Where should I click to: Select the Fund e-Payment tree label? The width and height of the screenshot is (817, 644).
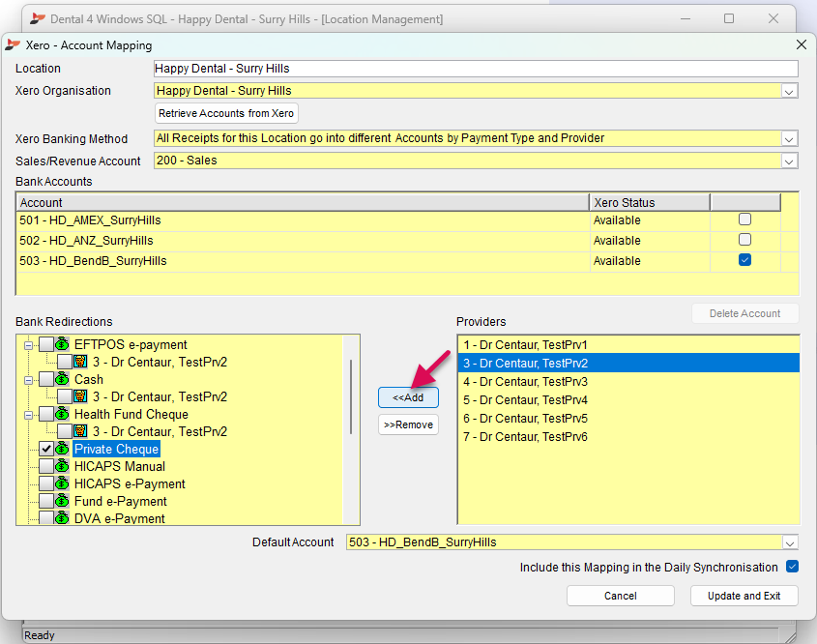pos(120,501)
